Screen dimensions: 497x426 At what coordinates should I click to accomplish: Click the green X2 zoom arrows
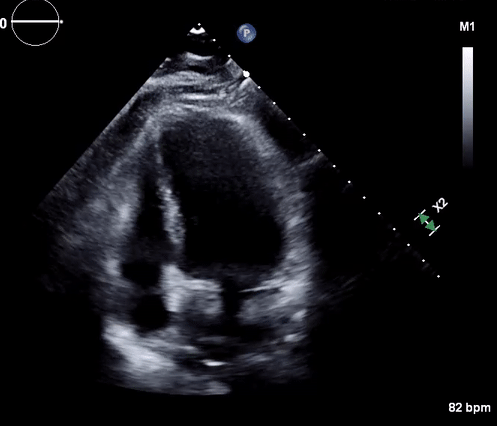pyautogui.click(x=427, y=223)
